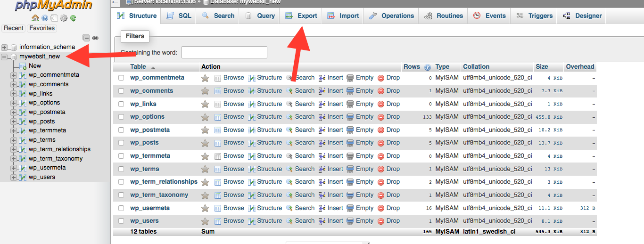
Task: Select the wp_users table checkbox
Action: (x=121, y=221)
